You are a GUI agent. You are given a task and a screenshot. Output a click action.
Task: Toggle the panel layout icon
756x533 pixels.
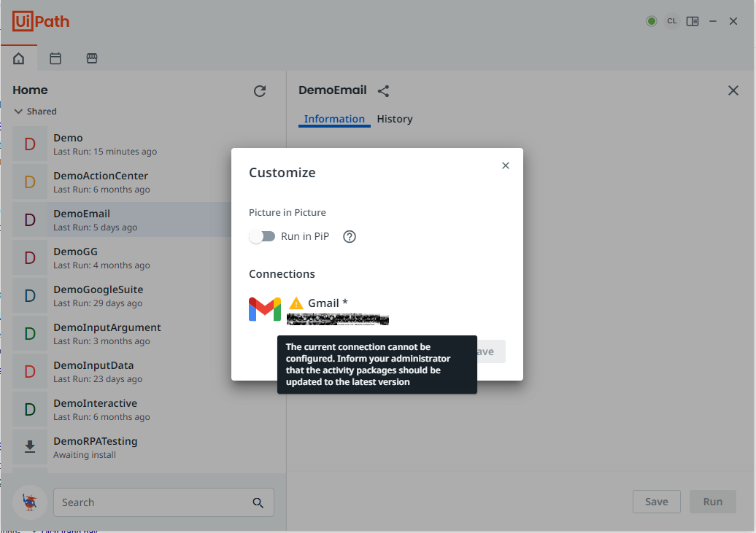tap(693, 21)
